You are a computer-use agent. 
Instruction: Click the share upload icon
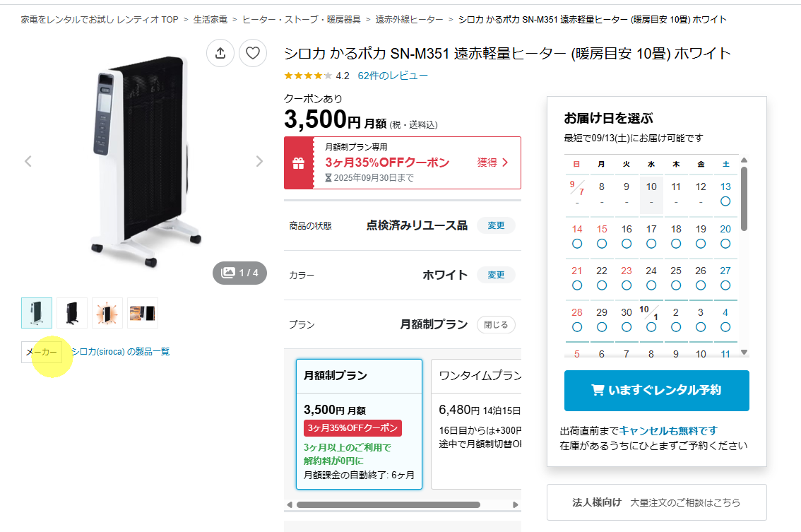coord(220,53)
